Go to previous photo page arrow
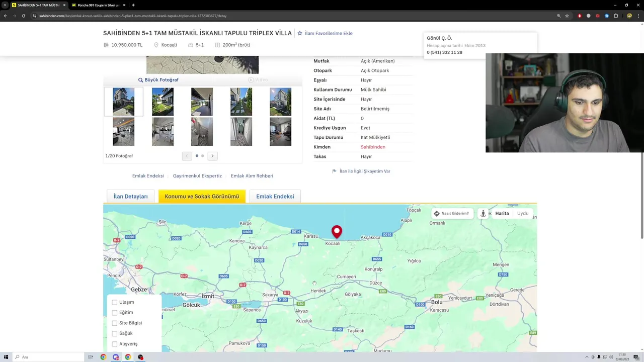This screenshot has height=362, width=644. click(x=187, y=156)
